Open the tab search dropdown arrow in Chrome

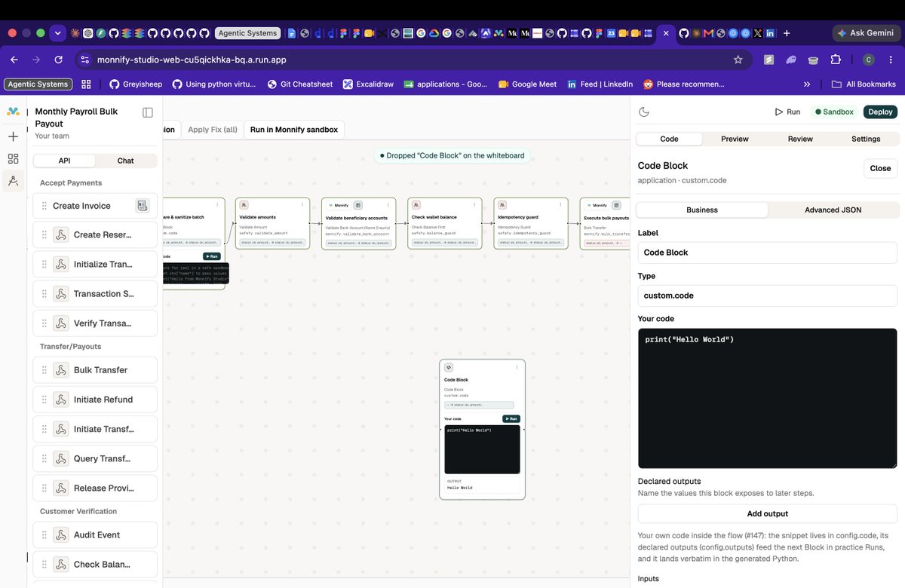coord(58,33)
